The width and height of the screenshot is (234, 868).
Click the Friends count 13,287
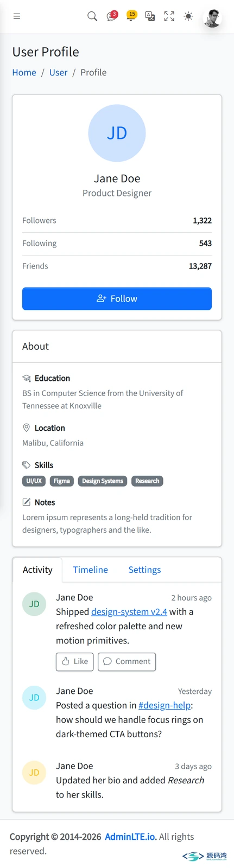coord(200,266)
